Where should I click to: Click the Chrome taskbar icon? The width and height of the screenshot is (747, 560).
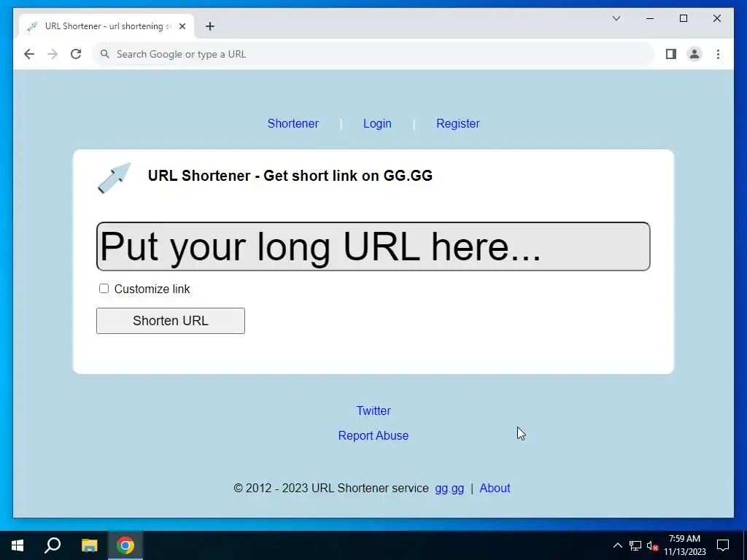[x=125, y=545]
